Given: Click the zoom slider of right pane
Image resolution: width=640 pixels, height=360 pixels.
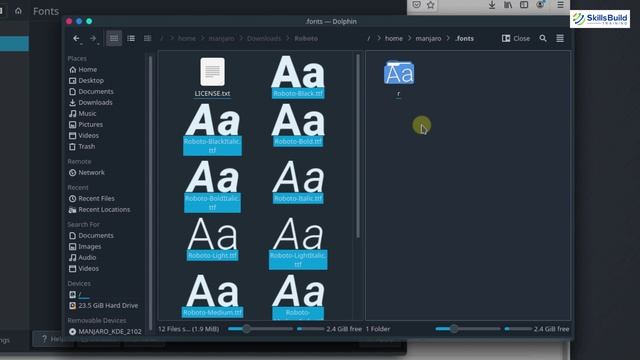Looking at the screenshot, I should point(468,329).
